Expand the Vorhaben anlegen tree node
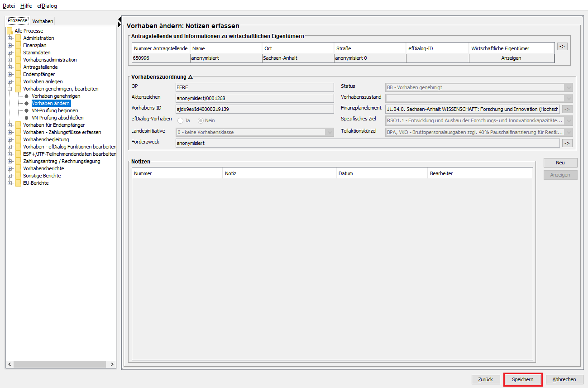The height and width of the screenshot is (388, 588). pos(10,81)
